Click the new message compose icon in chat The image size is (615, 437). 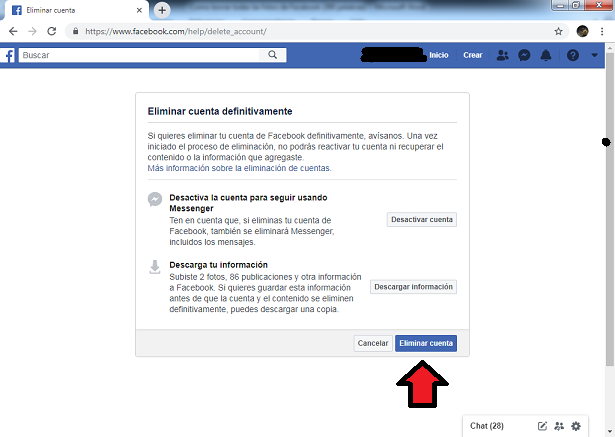(542, 426)
